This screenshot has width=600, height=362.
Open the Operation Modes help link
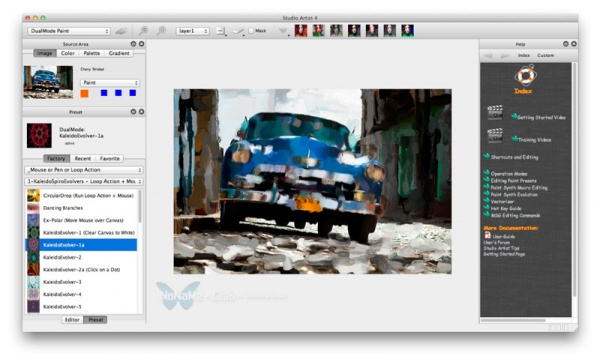[509, 174]
